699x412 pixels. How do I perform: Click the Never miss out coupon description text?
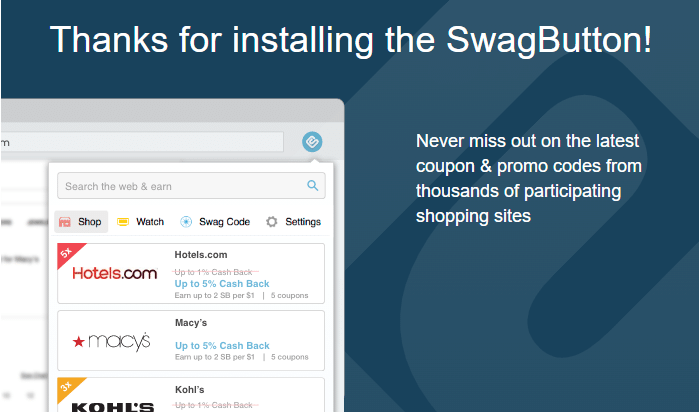(529, 178)
